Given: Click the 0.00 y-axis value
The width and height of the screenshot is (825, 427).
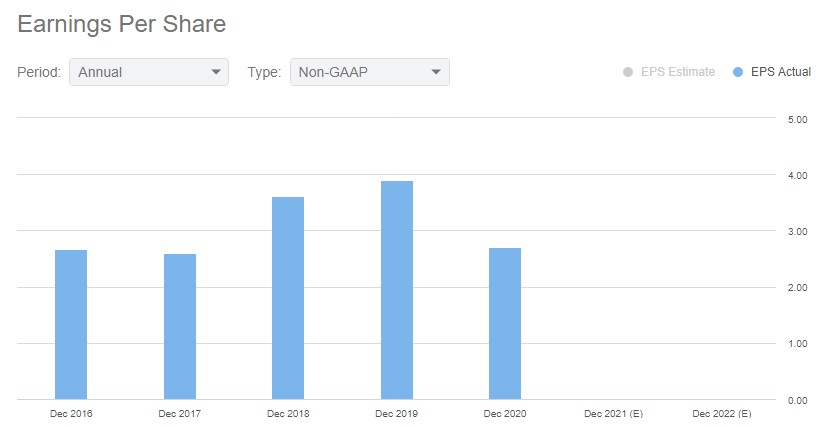Looking at the screenshot, I should point(798,401).
